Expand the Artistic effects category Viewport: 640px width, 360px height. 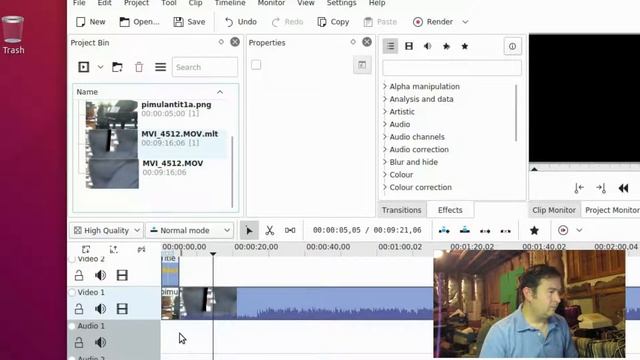coord(385,111)
